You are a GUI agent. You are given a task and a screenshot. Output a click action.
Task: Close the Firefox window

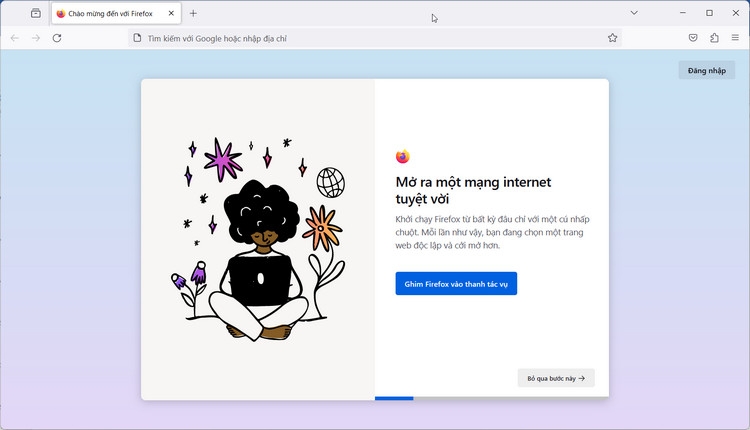[736, 13]
